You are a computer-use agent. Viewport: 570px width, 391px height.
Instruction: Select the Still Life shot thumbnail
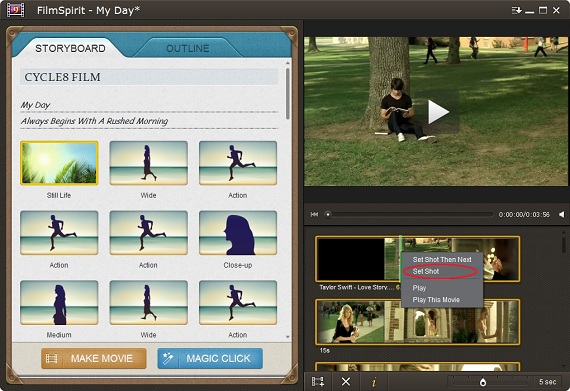[59, 163]
